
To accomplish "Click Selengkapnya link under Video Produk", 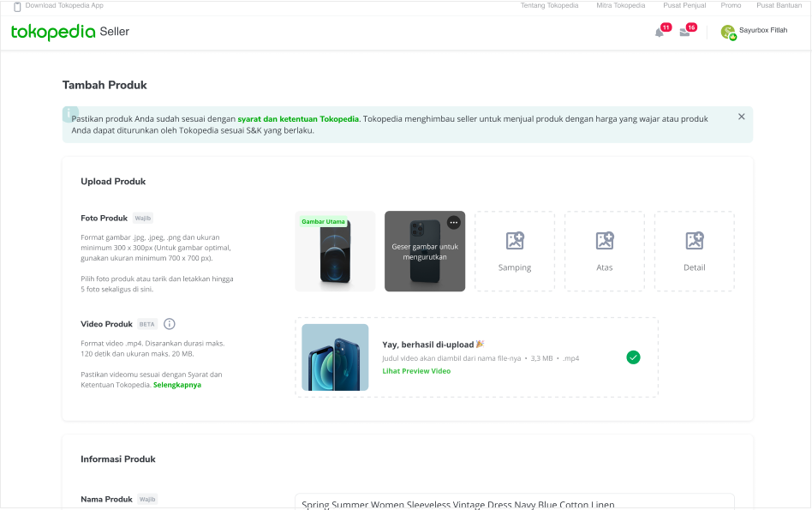I will tap(177, 385).
